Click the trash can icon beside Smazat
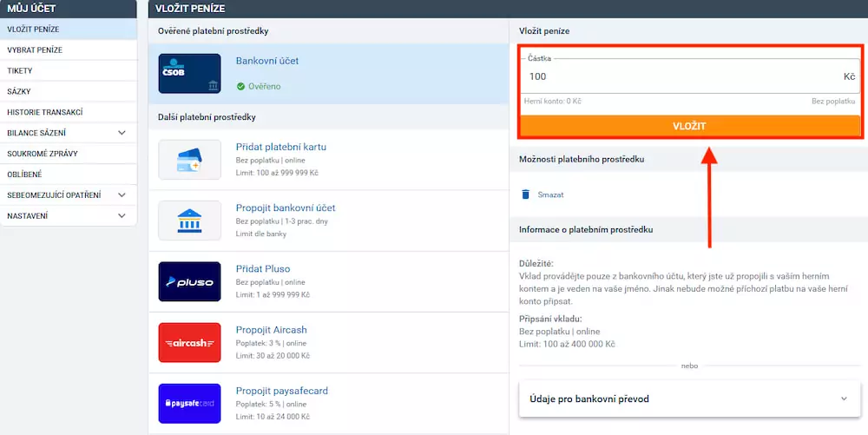Image resolution: width=868 pixels, height=435 pixels. [x=526, y=194]
